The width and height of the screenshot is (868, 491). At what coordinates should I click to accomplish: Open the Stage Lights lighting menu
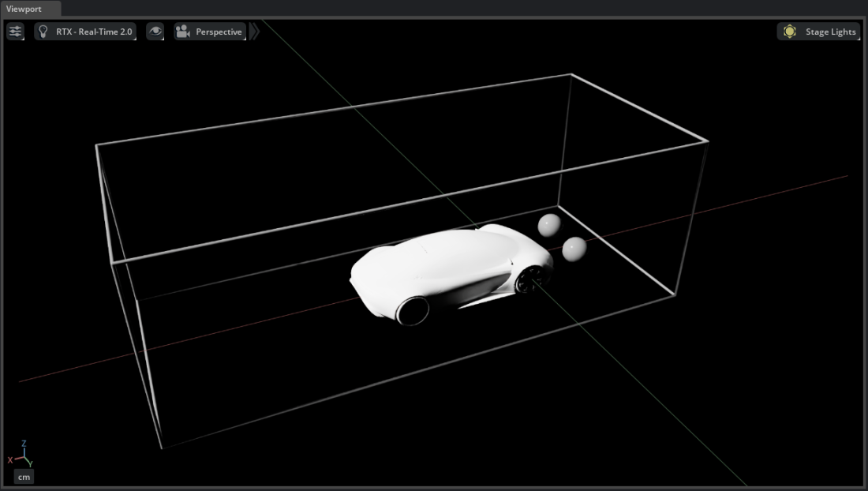coord(819,32)
